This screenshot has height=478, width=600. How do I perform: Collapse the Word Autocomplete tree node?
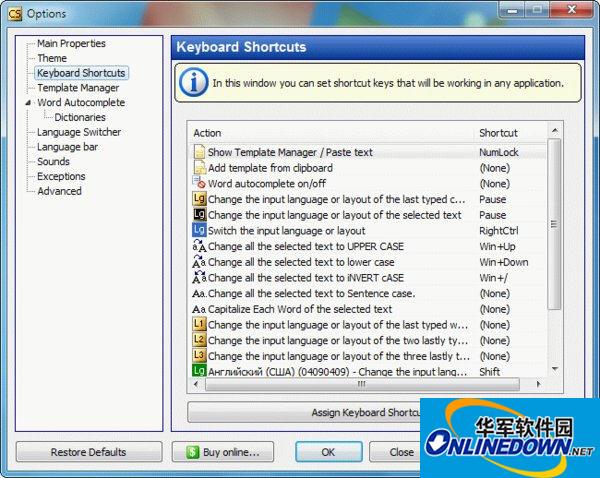[x=28, y=103]
